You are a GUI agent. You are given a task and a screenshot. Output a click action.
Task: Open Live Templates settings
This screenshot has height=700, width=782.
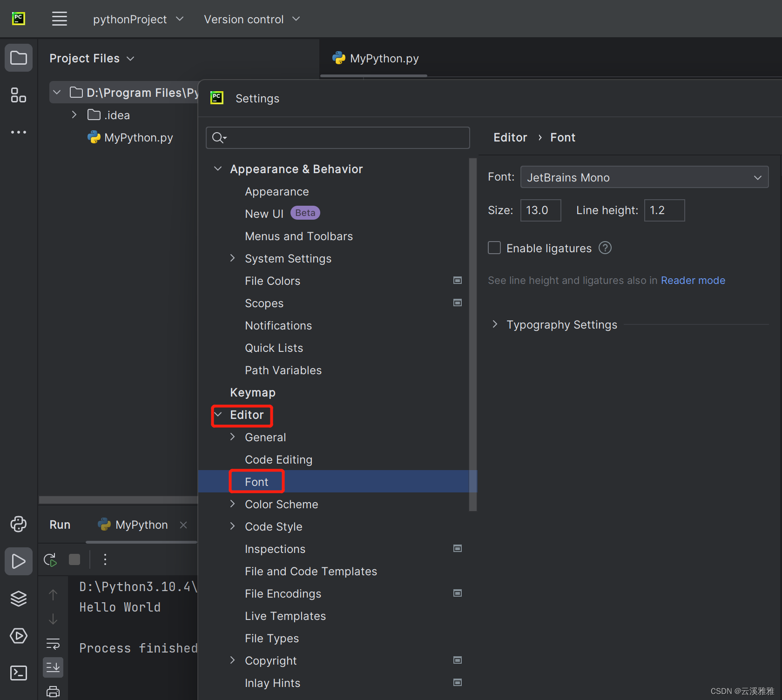(285, 616)
